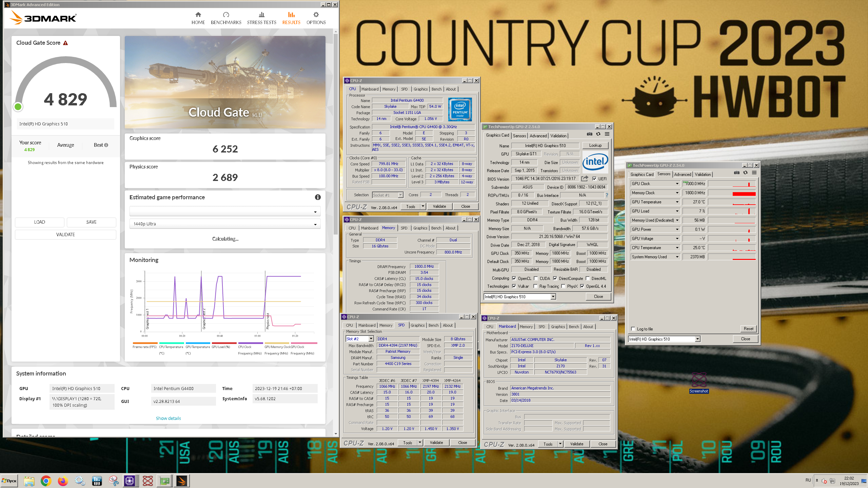Open the 1440p Ultra resolution dropdown
The width and height of the screenshot is (868, 488).
coord(225,224)
